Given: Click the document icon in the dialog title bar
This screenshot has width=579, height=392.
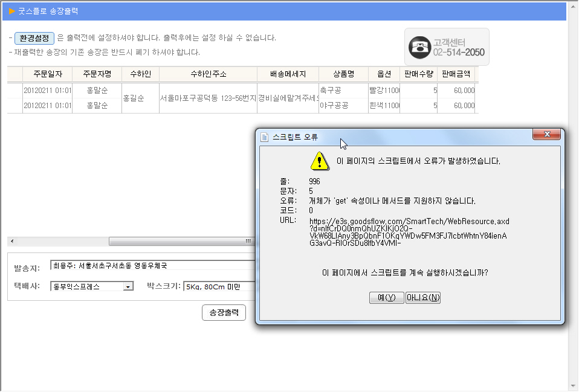Looking at the screenshot, I should 264,137.
